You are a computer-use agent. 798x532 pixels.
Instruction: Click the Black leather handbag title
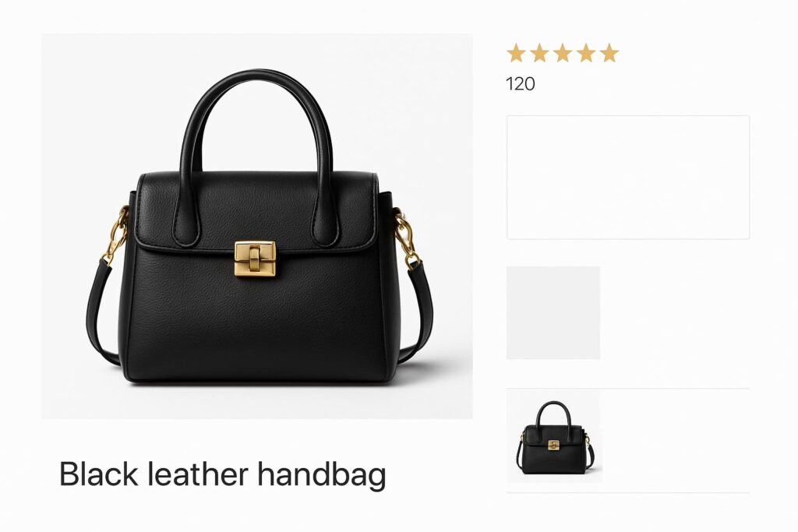point(222,474)
